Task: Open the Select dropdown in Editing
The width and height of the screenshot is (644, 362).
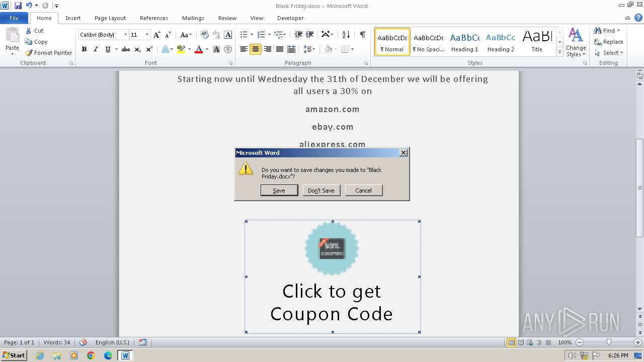Action: click(x=609, y=53)
